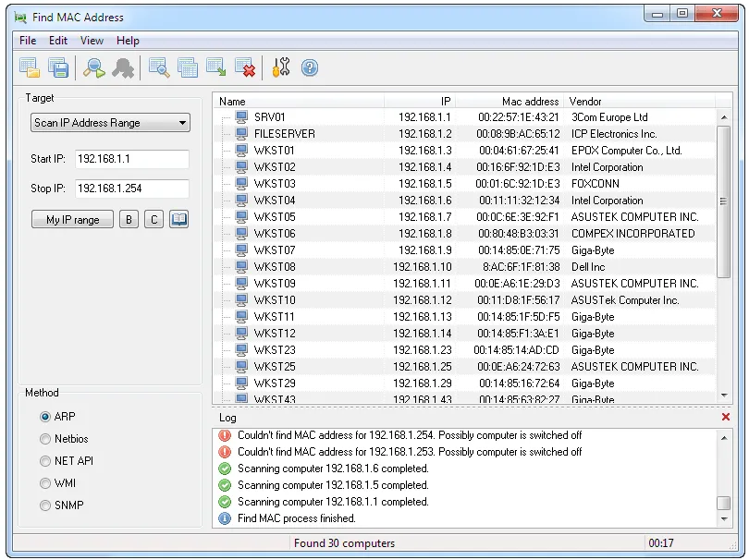This screenshot has height=560, width=749.
Task: Switch to the SNMP method
Action: (x=45, y=505)
